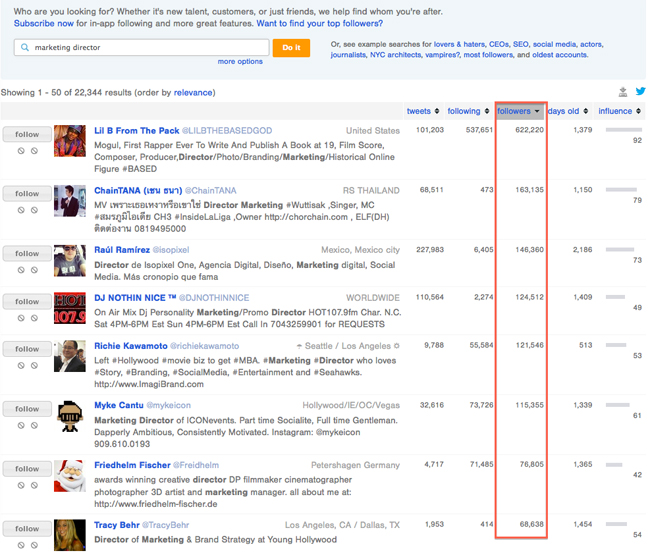Click first block icon in Richie Kawamoto row
The image size is (650, 555).
[x=21, y=366]
